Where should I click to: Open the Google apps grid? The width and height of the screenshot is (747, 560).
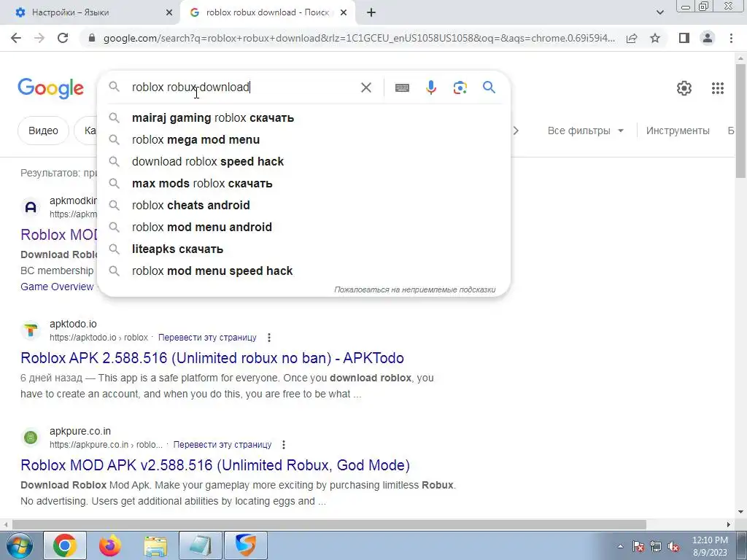pyautogui.click(x=718, y=88)
